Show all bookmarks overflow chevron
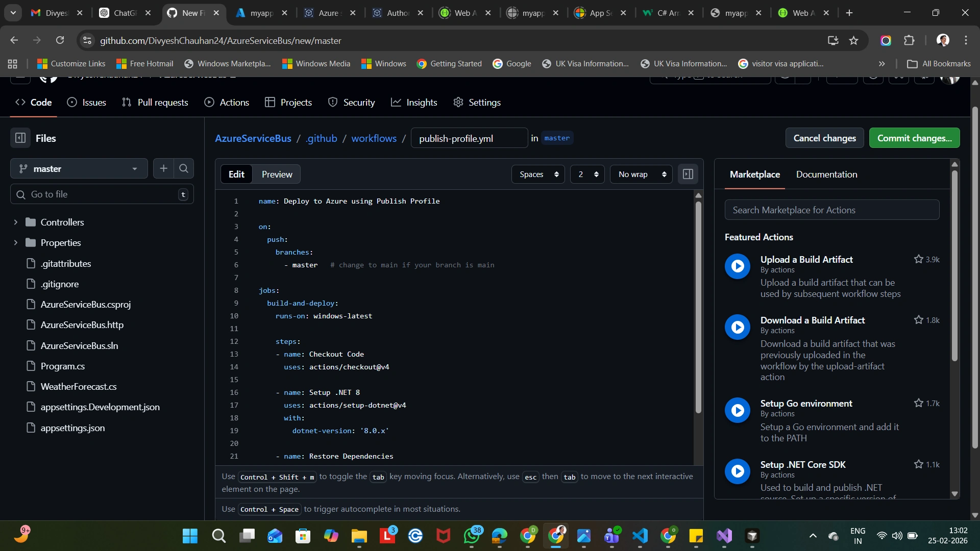Viewport: 980px width, 551px height. 881,64
